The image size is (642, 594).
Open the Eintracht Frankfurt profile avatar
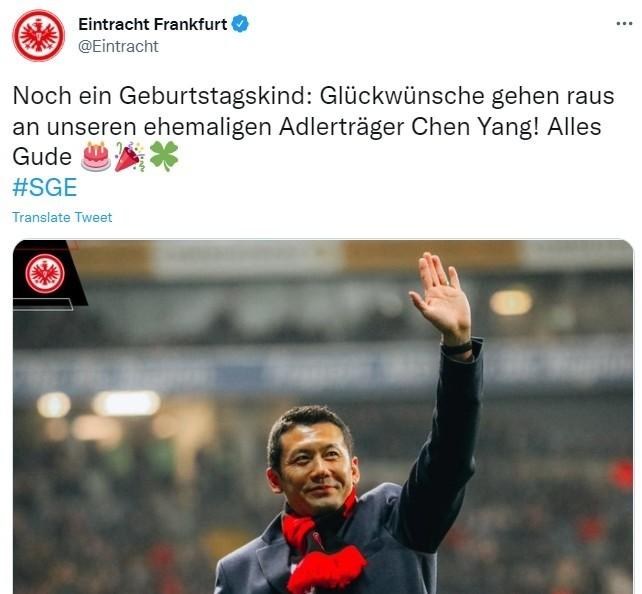point(38,36)
